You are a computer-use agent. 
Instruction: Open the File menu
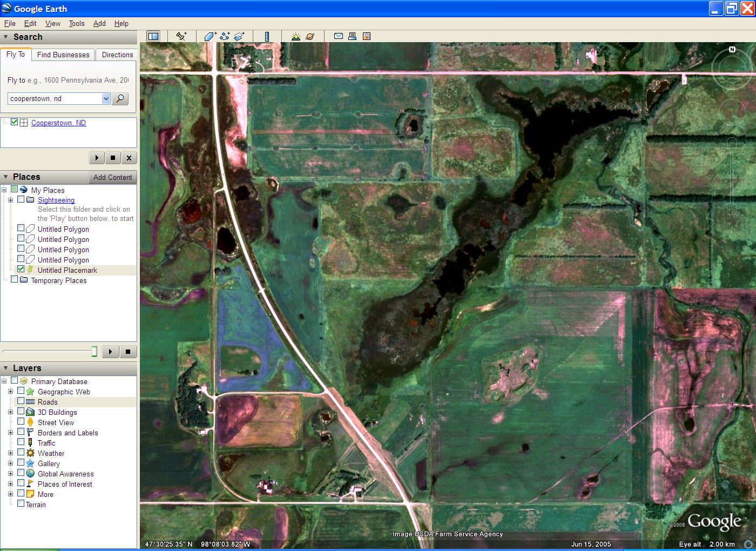coord(10,23)
